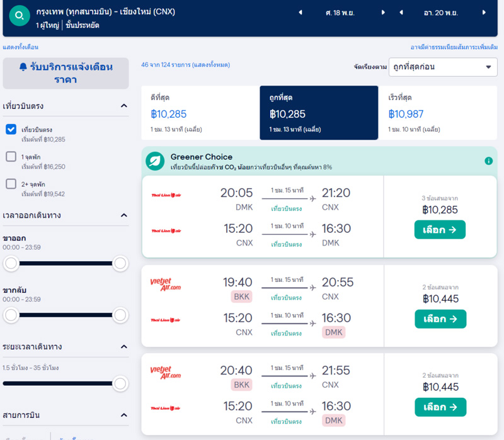Click the price alert bell button

coord(66,73)
